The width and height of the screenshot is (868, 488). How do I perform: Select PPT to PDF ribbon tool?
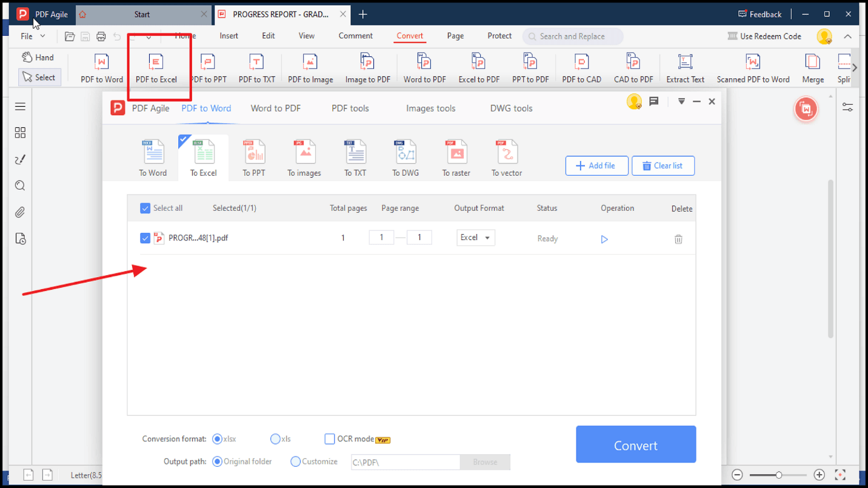coord(530,68)
